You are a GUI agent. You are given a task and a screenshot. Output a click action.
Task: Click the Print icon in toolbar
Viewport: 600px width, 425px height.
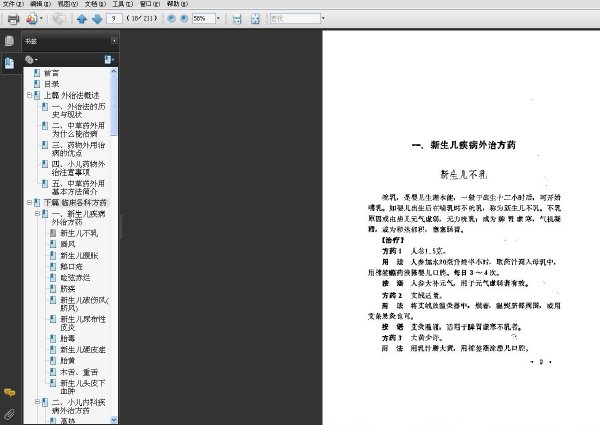click(13, 19)
